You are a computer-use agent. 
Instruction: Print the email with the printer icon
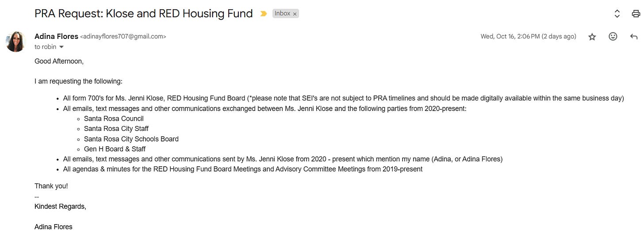[636, 14]
